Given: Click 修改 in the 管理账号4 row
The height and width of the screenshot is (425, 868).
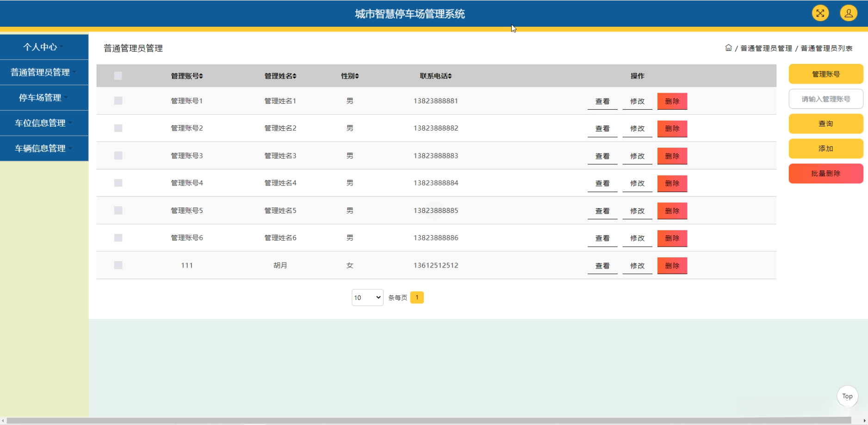Looking at the screenshot, I should (637, 183).
